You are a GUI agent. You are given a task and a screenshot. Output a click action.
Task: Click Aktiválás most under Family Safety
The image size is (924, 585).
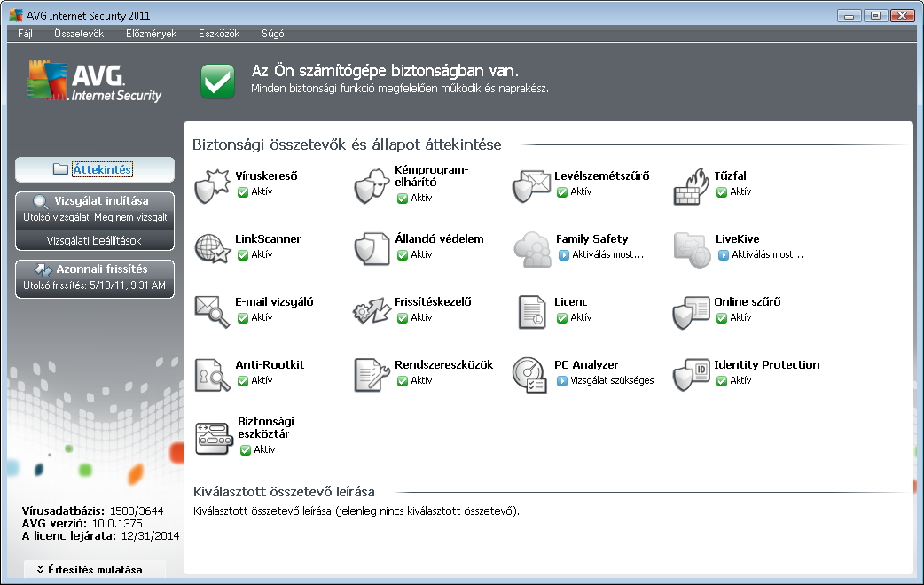pyautogui.click(x=607, y=254)
